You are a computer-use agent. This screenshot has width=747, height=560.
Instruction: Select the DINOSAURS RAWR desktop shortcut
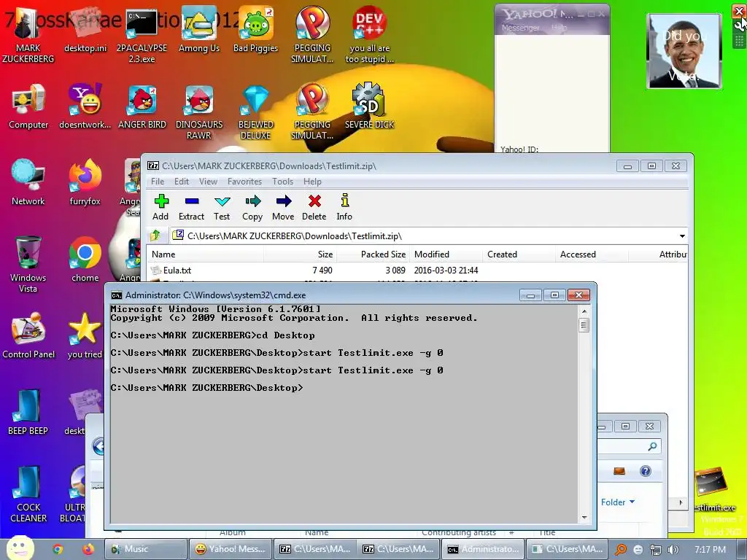[199, 112]
